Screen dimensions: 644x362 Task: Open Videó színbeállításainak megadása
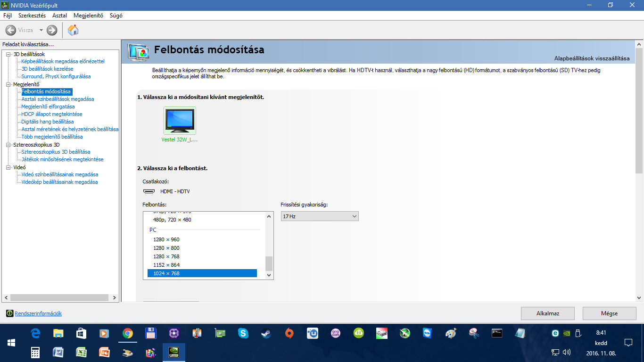[x=60, y=174]
